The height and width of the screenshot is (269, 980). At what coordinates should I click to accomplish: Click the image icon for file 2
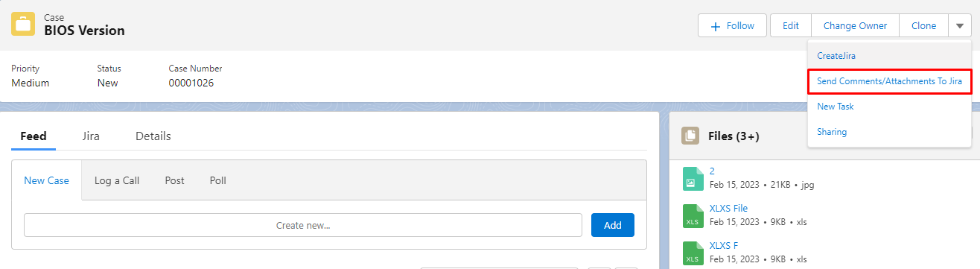tap(693, 177)
